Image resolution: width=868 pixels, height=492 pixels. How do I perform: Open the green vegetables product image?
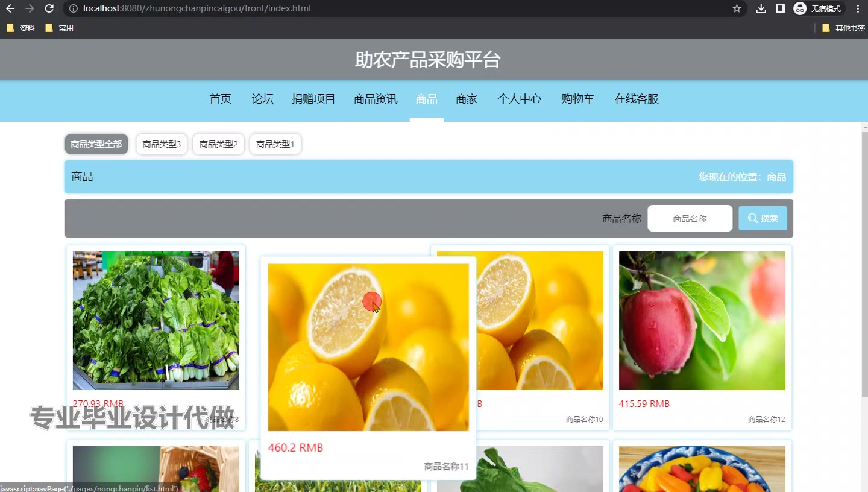click(156, 321)
